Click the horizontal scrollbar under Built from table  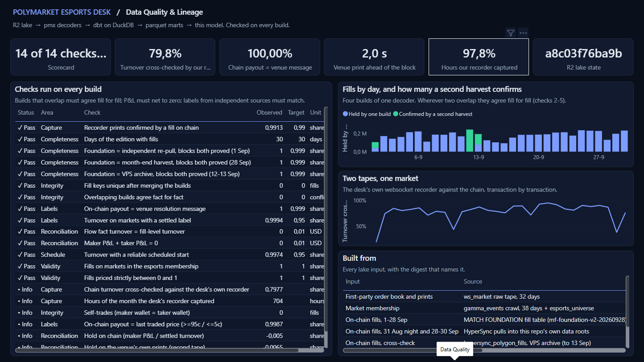click(x=413, y=350)
